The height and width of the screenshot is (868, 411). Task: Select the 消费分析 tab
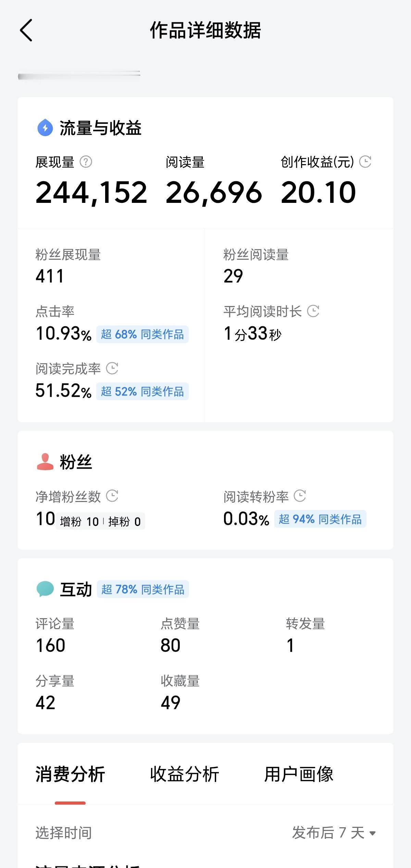pyautogui.click(x=70, y=774)
